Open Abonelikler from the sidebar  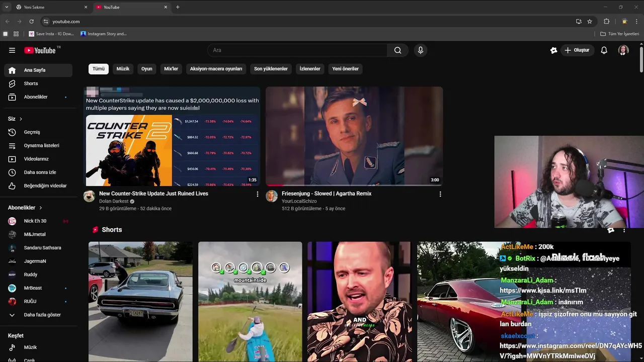coord(38,97)
